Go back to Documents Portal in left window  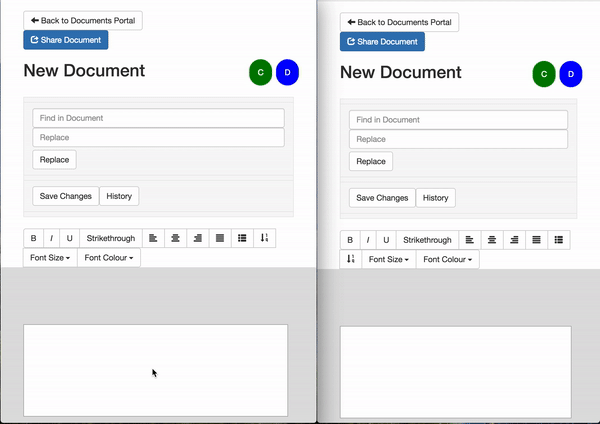coord(83,21)
